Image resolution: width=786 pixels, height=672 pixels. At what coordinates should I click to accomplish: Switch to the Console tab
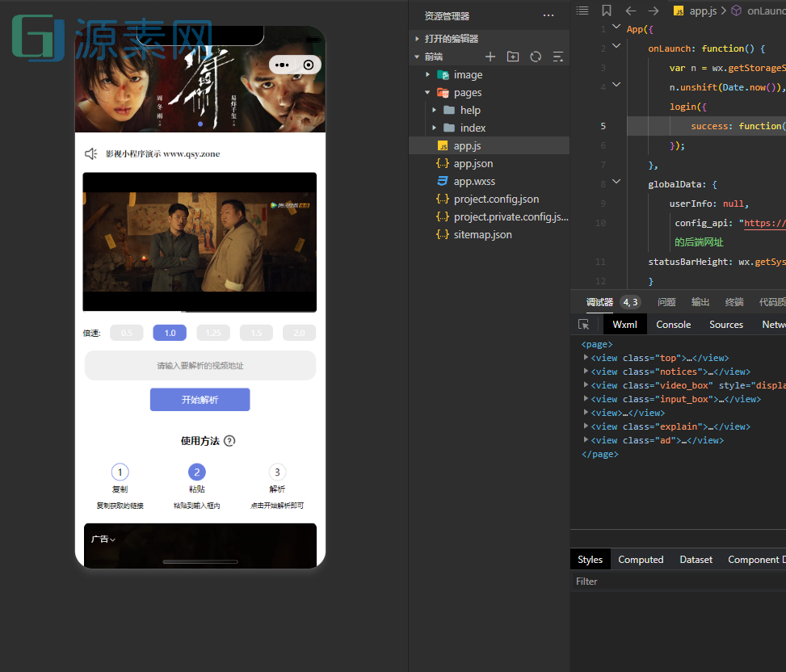coord(673,325)
